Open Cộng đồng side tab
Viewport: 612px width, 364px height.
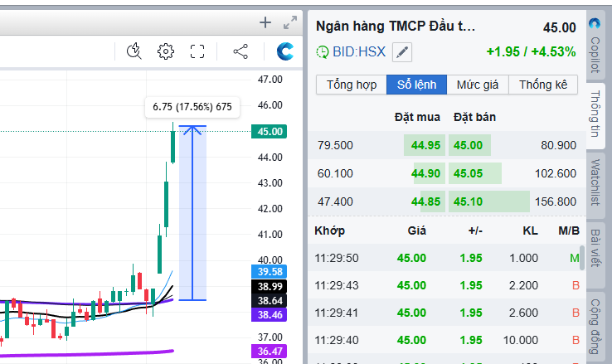click(x=595, y=327)
